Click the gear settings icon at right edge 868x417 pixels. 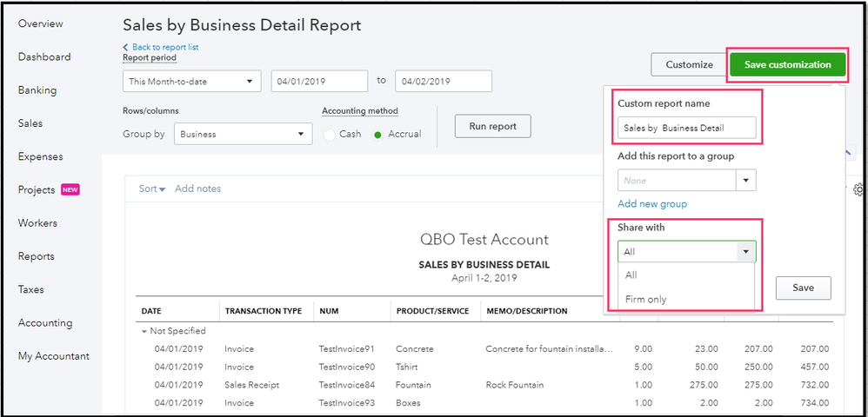(x=858, y=189)
